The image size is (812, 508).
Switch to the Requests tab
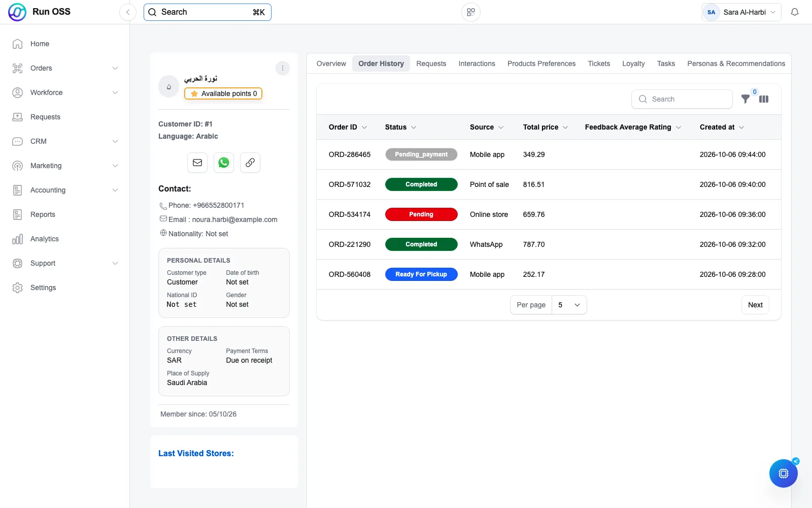coord(431,63)
